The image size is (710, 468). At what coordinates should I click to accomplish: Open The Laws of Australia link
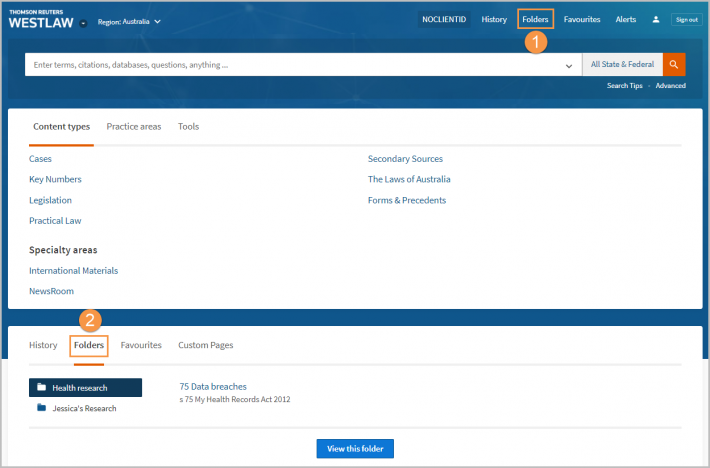tap(409, 179)
